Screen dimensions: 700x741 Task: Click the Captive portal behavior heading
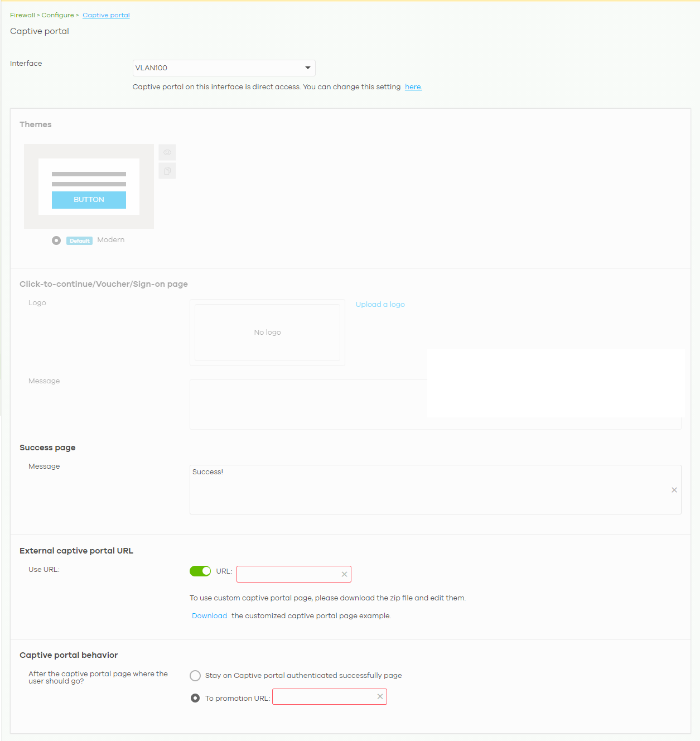tap(69, 655)
